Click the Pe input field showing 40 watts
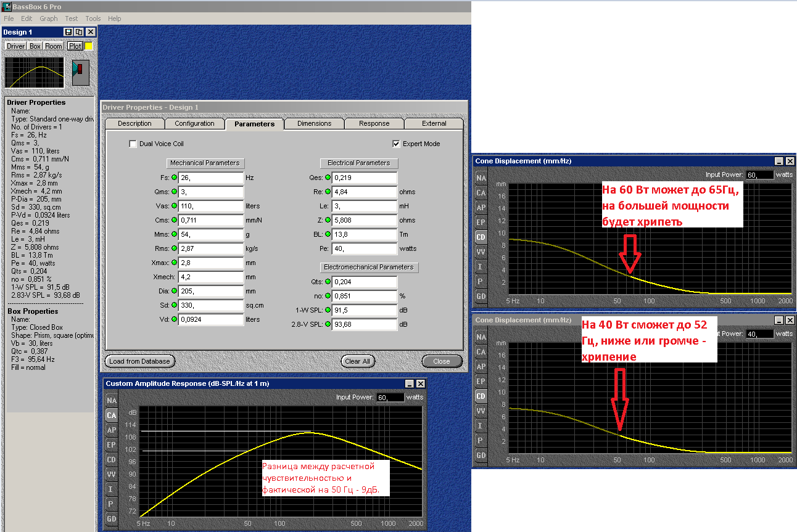The height and width of the screenshot is (532, 797). click(x=364, y=248)
